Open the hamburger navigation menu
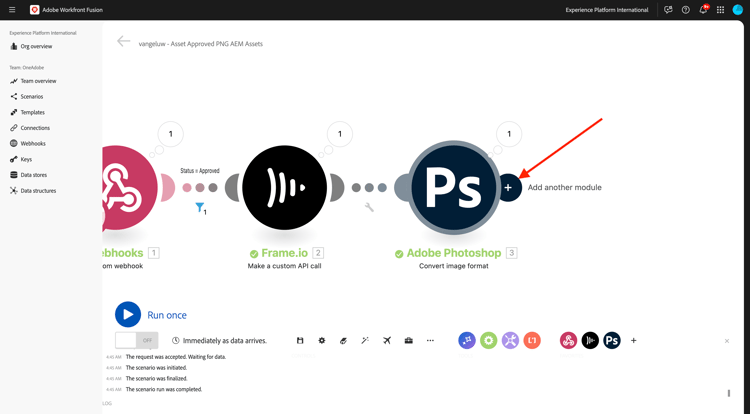The width and height of the screenshot is (750, 414). [12, 10]
